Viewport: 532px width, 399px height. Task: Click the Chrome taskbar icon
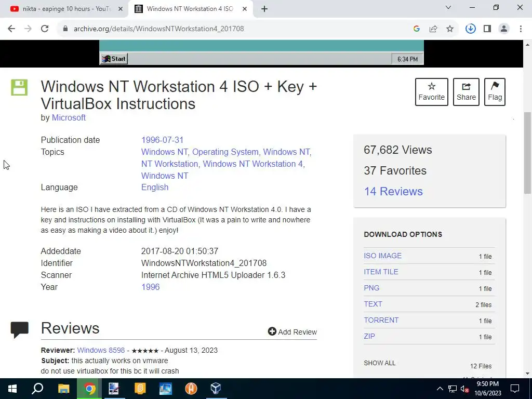point(89,389)
